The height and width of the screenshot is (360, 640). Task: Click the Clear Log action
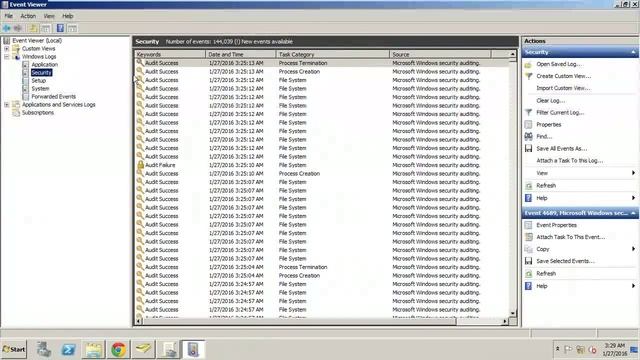point(551,100)
